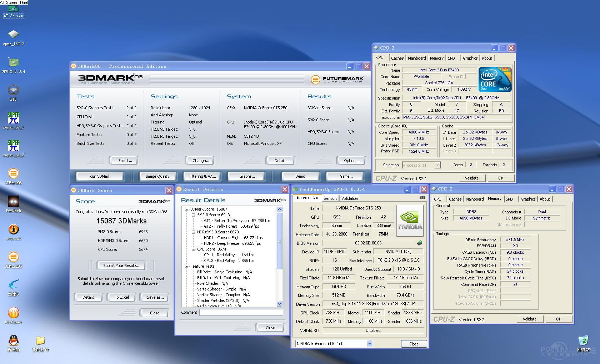This screenshot has height=364, width=600.
Task: Launch the Thunder 5 bird desktop icon
Action: tap(13, 288)
